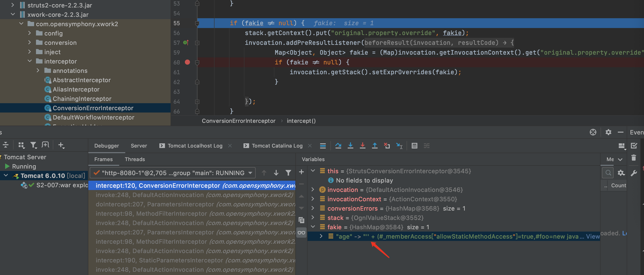Click add service plus icon
644x275 pixels.
click(x=61, y=145)
